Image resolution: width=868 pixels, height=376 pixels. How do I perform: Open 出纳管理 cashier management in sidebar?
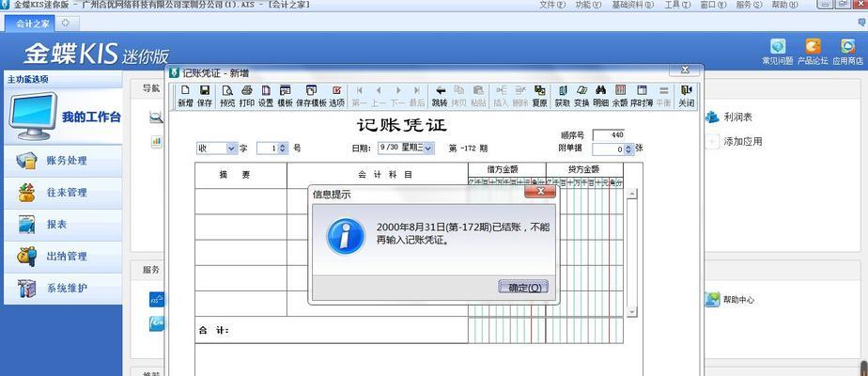point(63,257)
